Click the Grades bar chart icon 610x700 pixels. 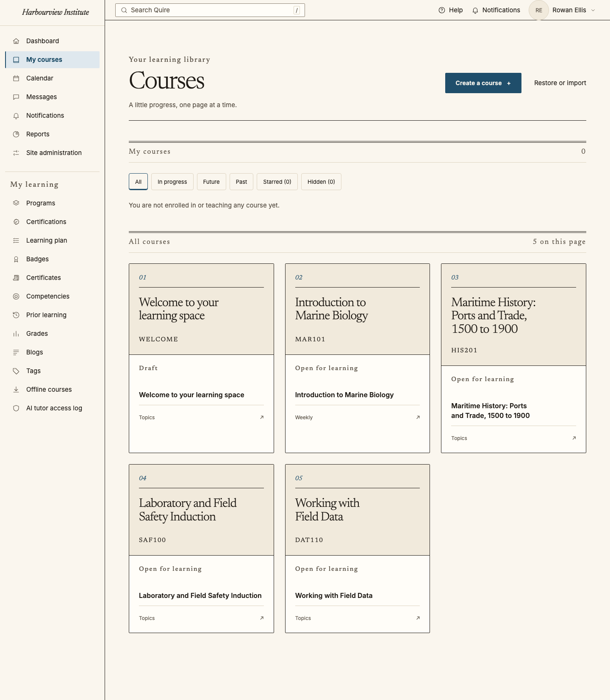[16, 334]
